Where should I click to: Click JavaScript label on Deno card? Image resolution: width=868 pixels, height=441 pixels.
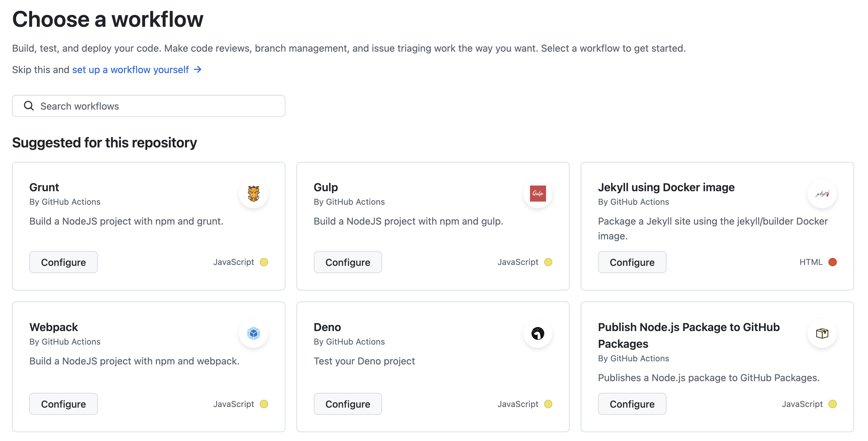click(x=518, y=404)
